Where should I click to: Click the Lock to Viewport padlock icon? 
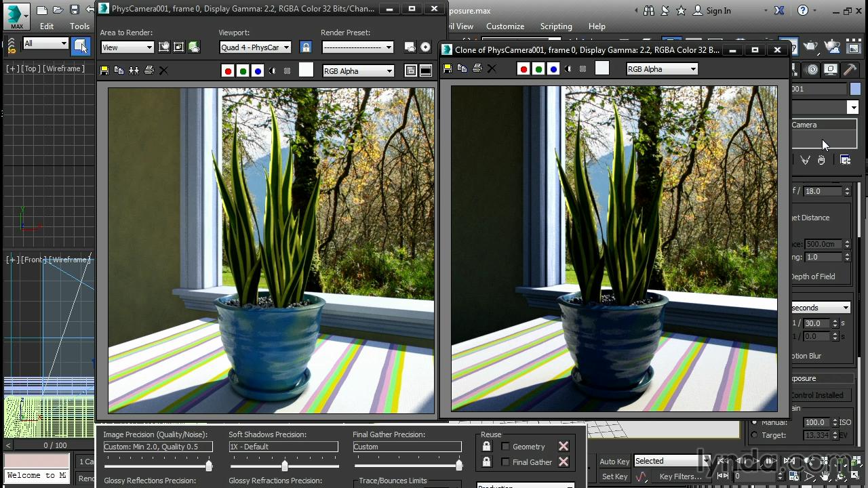coord(306,47)
